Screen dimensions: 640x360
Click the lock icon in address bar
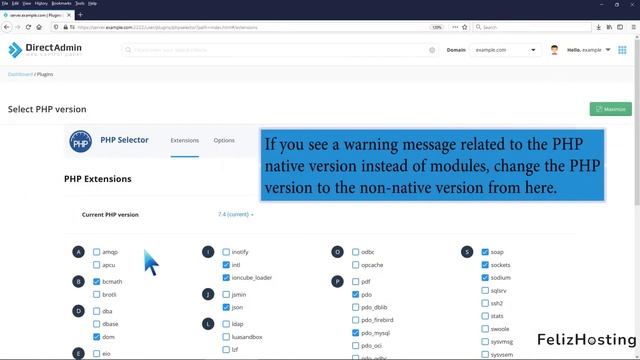pyautogui.click(x=65, y=27)
